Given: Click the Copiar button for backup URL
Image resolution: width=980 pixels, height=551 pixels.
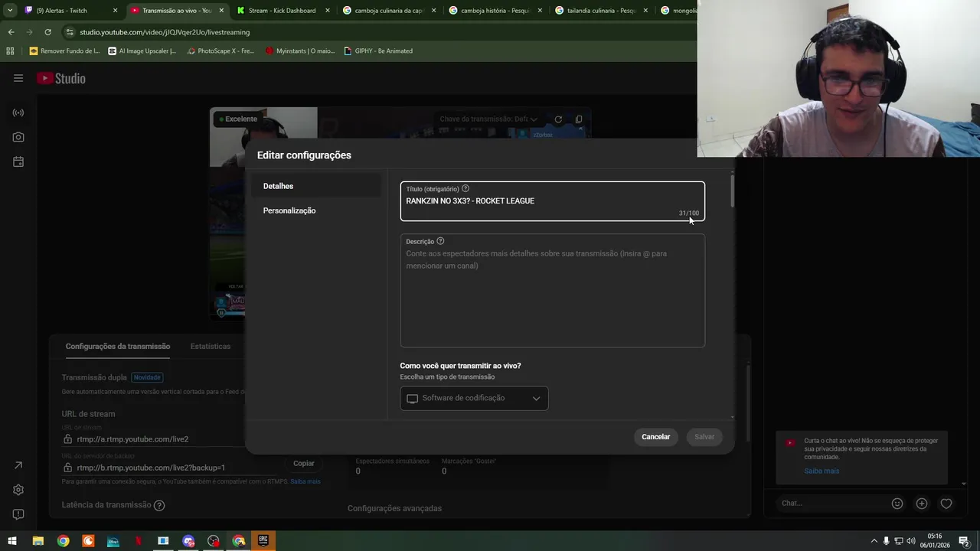Looking at the screenshot, I should click(304, 464).
